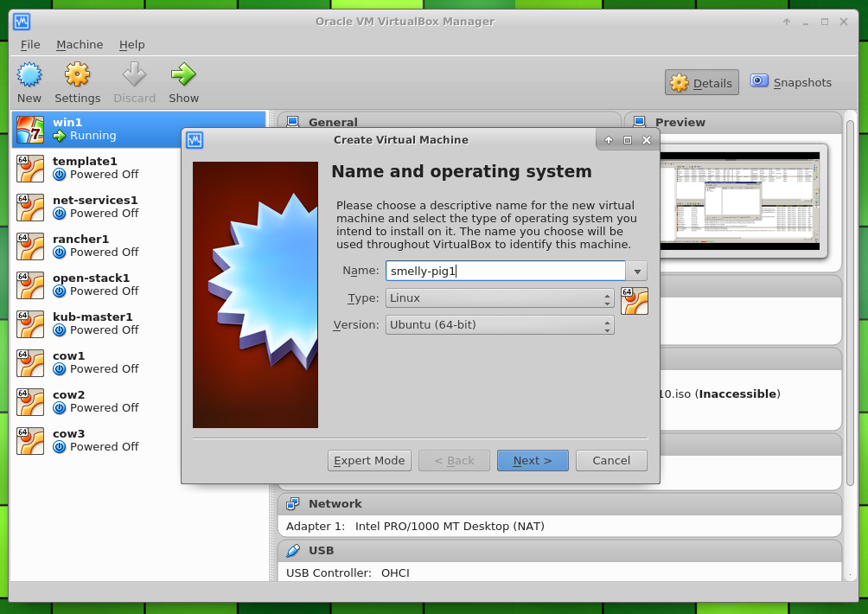Click the OS icon beside cow2
The image size is (868, 614).
30,402
